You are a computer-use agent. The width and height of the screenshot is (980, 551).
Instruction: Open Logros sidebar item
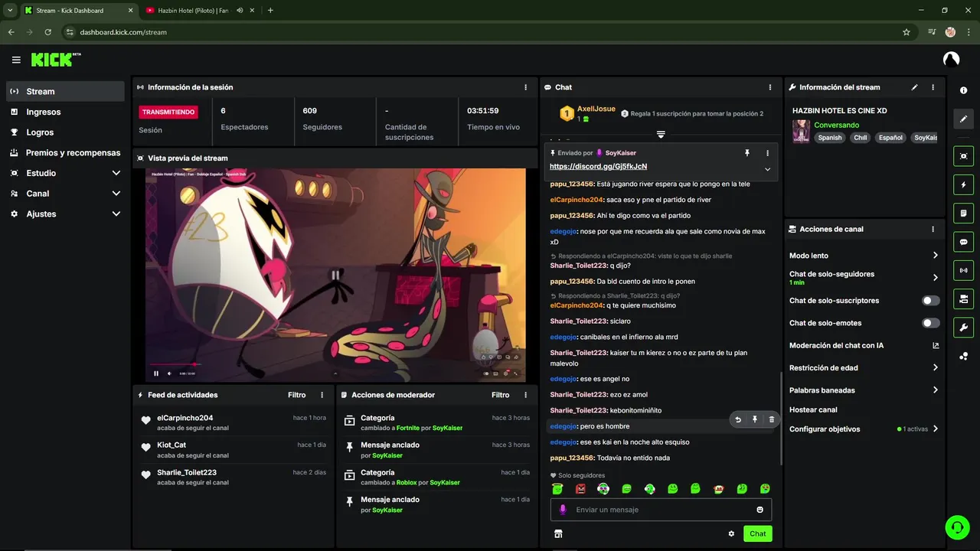[65, 132]
